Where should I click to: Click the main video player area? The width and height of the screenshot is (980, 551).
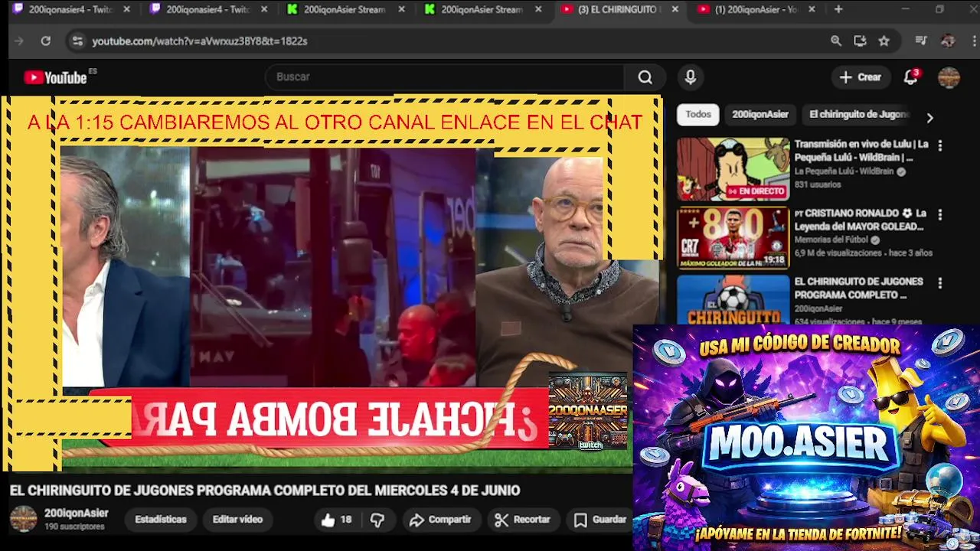tap(333, 283)
